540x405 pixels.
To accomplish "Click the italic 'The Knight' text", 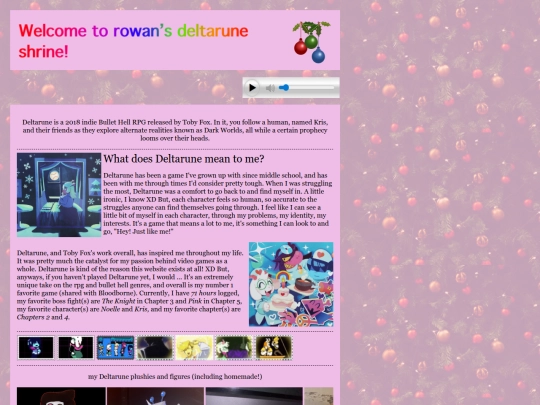I will [x=118, y=301].
